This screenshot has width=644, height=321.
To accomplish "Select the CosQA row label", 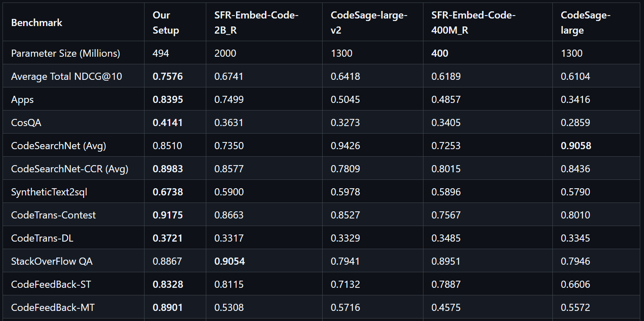I will 26,123.
